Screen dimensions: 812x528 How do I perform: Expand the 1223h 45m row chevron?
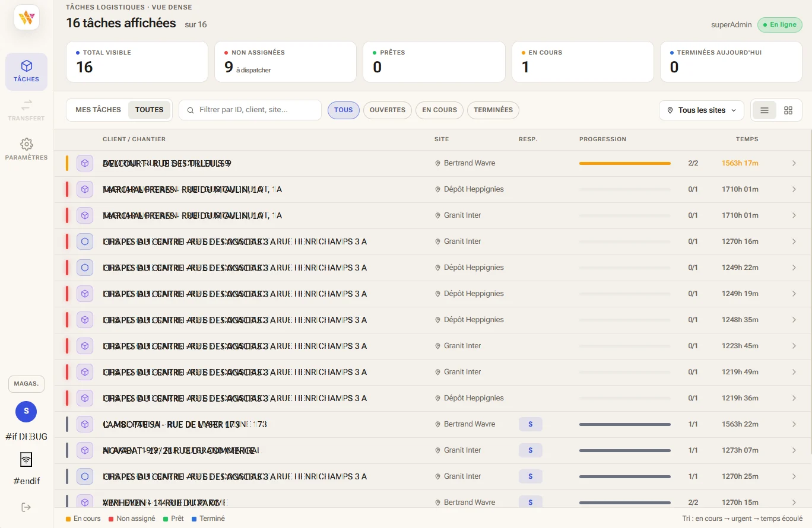point(794,346)
